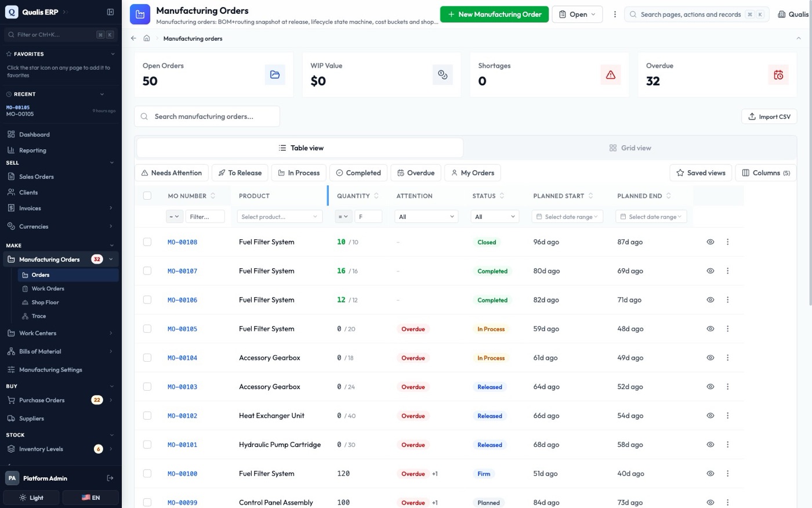This screenshot has width=812, height=508.
Task: Collapse sidebar using panel icon
Action: pyautogui.click(x=110, y=12)
